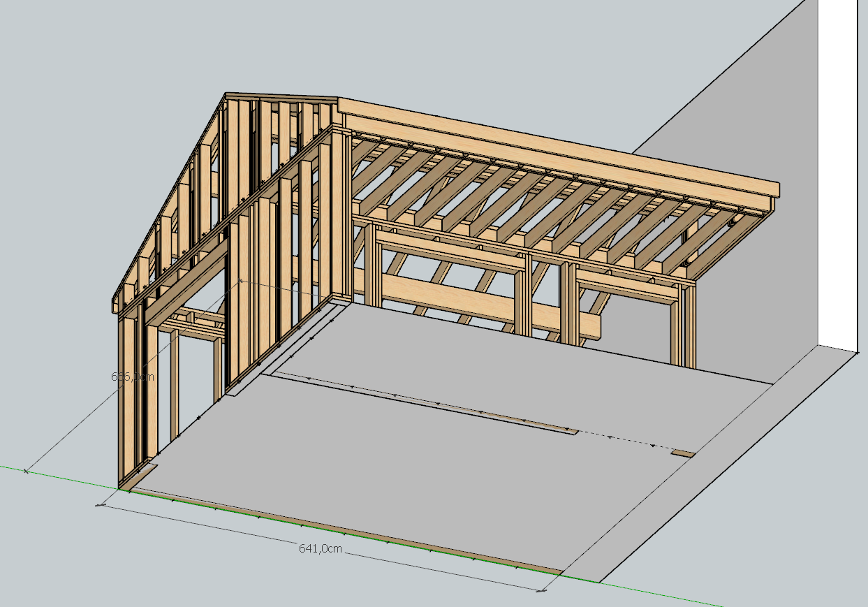Click the 641,0cm dimension label

click(321, 548)
